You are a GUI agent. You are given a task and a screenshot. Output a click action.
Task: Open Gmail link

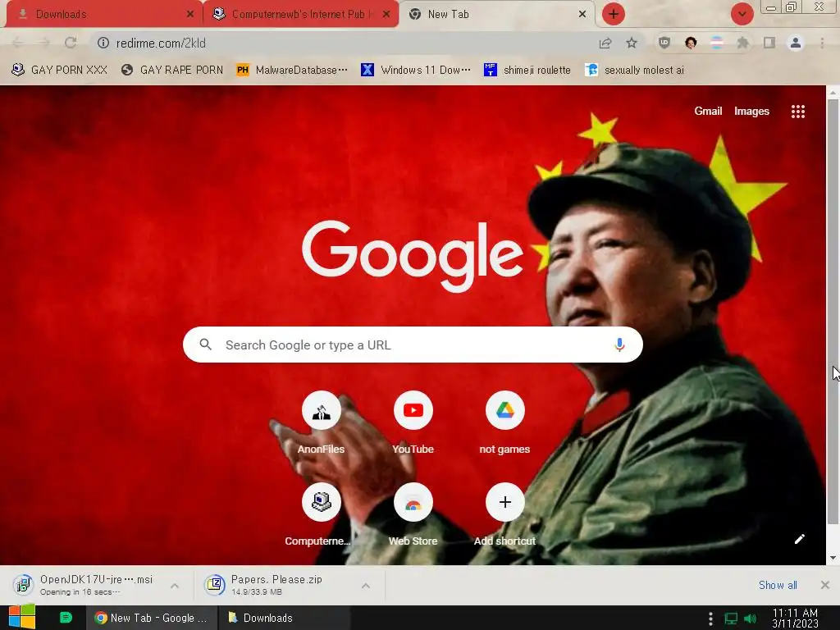(x=708, y=111)
